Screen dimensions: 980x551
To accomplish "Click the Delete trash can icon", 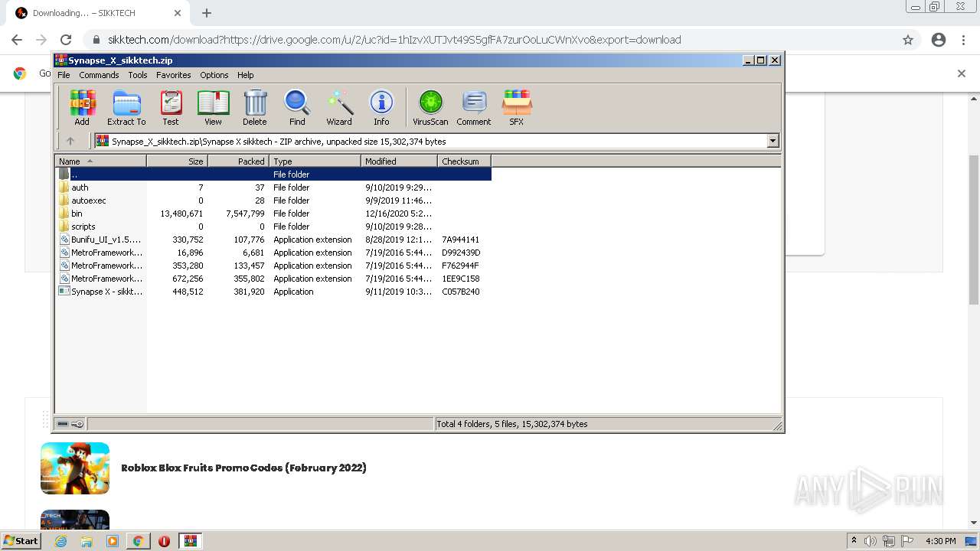I will click(255, 107).
